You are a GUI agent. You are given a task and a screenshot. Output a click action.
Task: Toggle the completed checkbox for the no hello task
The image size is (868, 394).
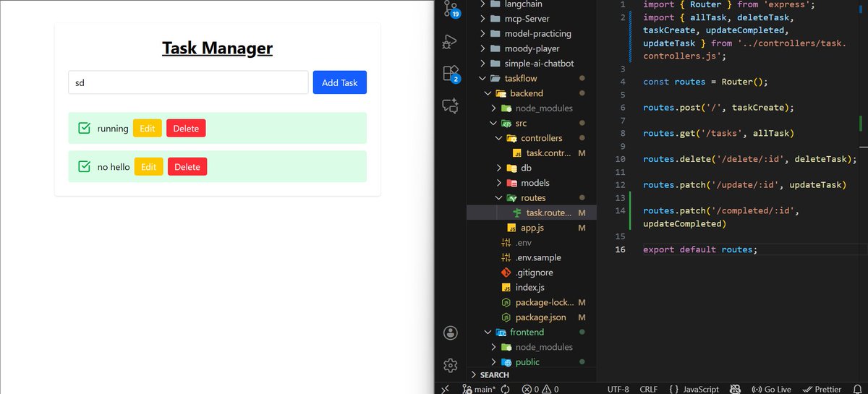point(84,166)
